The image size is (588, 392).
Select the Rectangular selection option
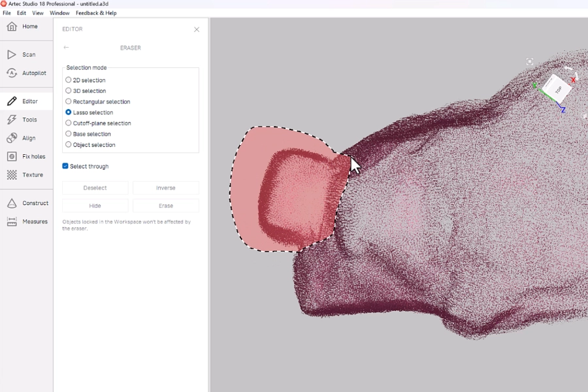(x=69, y=102)
